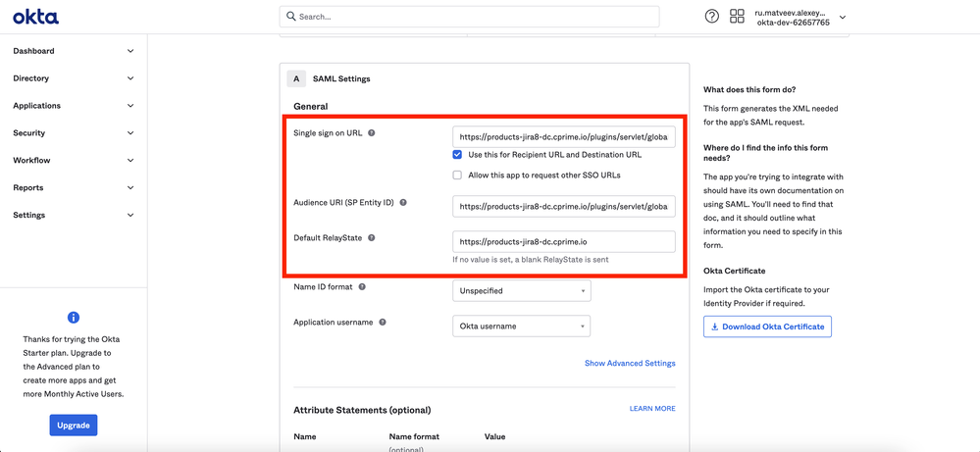The image size is (980, 452).
Task: Click the SAML Settings heading
Action: 341,79
